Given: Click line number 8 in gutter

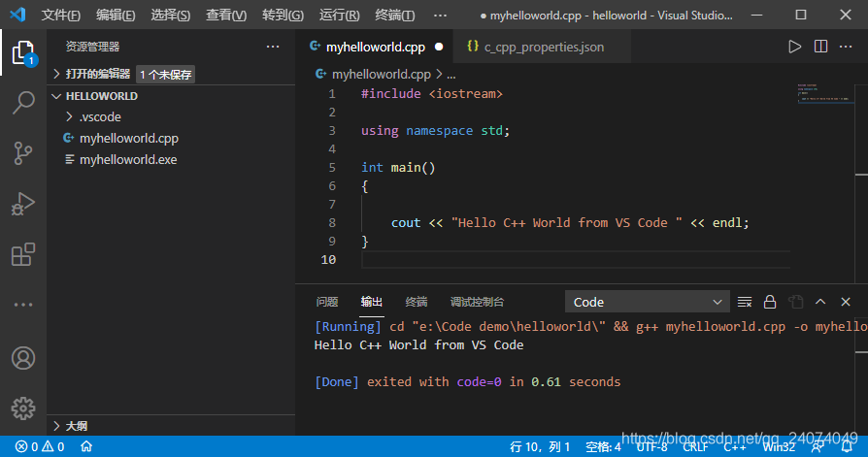Looking at the screenshot, I should coord(332,222).
